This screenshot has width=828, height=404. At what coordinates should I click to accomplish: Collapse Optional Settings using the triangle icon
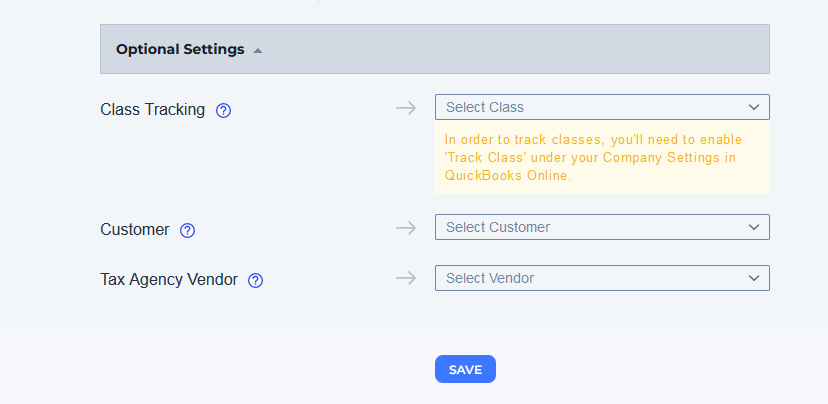[258, 51]
